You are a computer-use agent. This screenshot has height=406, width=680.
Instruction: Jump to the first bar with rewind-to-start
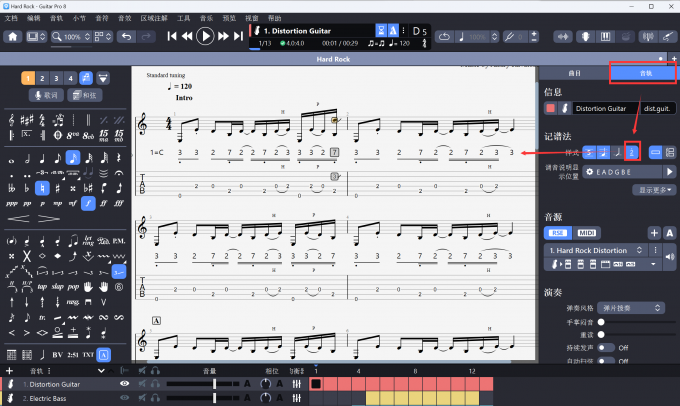coord(172,37)
